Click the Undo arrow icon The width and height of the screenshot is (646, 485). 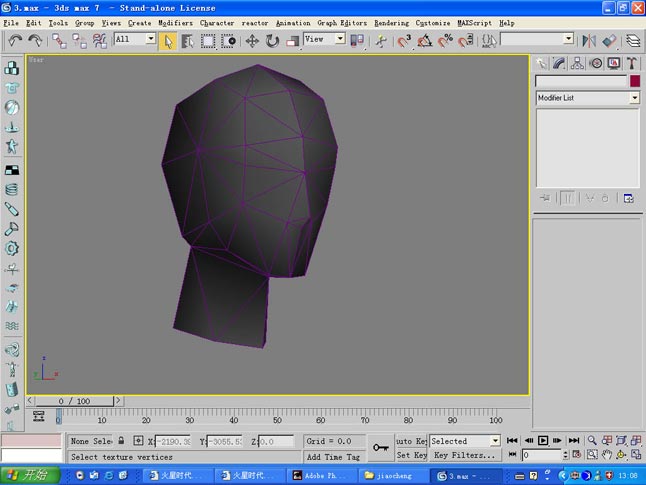click(x=15, y=40)
